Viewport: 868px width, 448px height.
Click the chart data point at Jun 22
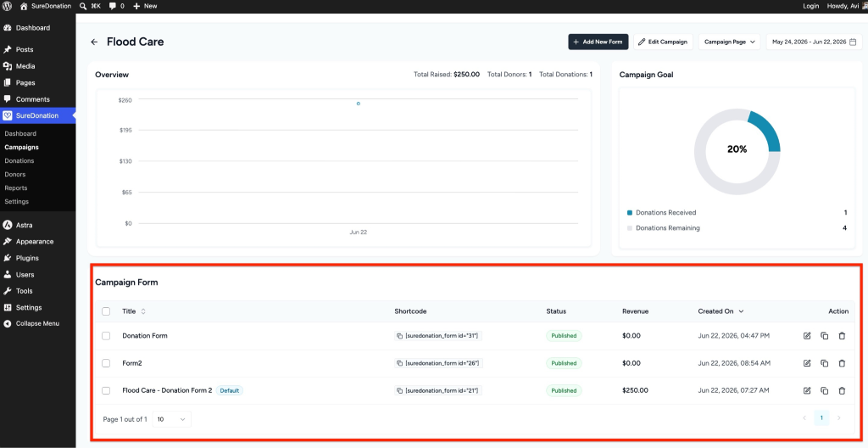[x=359, y=104]
